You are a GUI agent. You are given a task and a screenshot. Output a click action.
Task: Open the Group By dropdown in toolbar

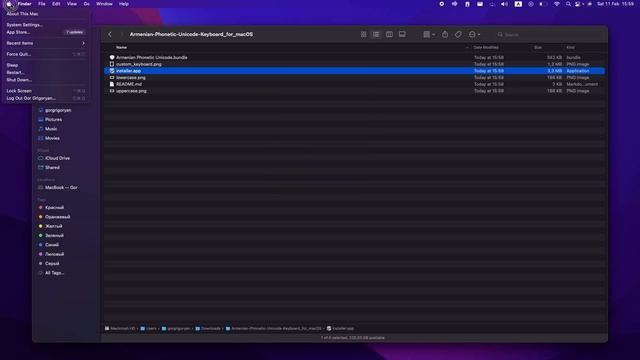(429, 35)
